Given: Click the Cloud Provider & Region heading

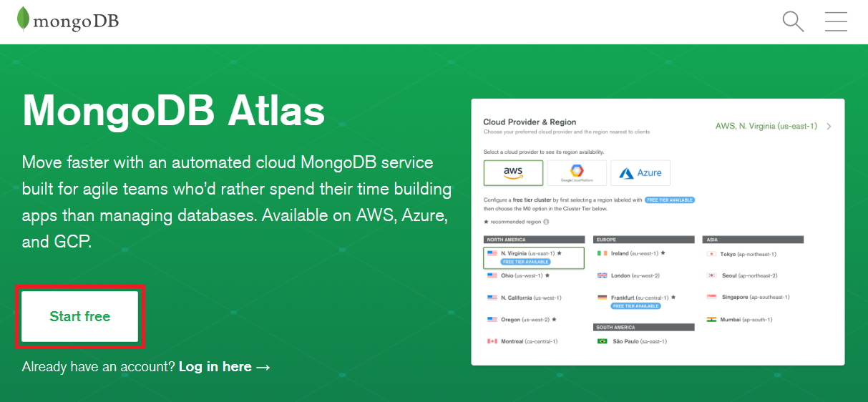Looking at the screenshot, I should 530,122.
